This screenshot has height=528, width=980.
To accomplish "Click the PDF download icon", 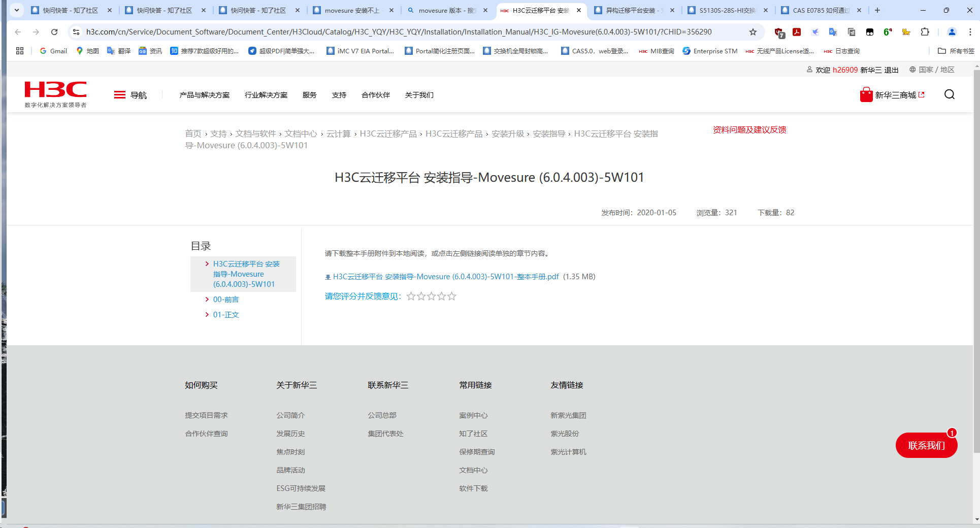I will (x=328, y=277).
